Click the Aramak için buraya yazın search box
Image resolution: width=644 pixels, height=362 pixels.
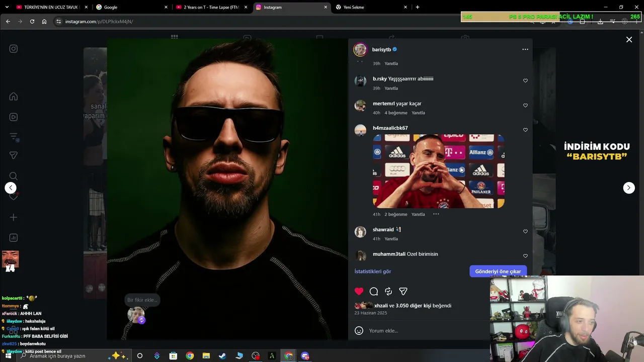tap(73, 356)
